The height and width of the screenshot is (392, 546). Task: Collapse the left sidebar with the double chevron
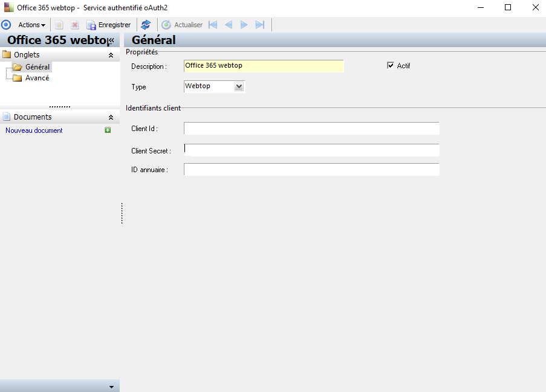click(111, 40)
